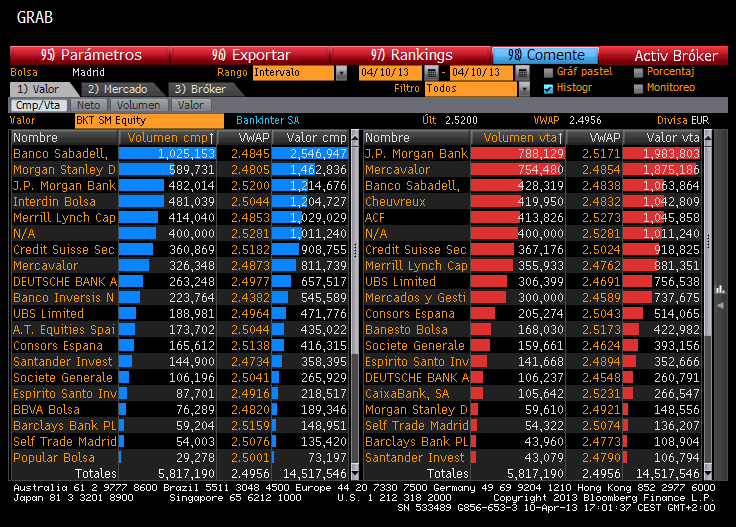This screenshot has width=736, height=527.
Task: Select Cheuvreux row
Action: tap(533, 202)
